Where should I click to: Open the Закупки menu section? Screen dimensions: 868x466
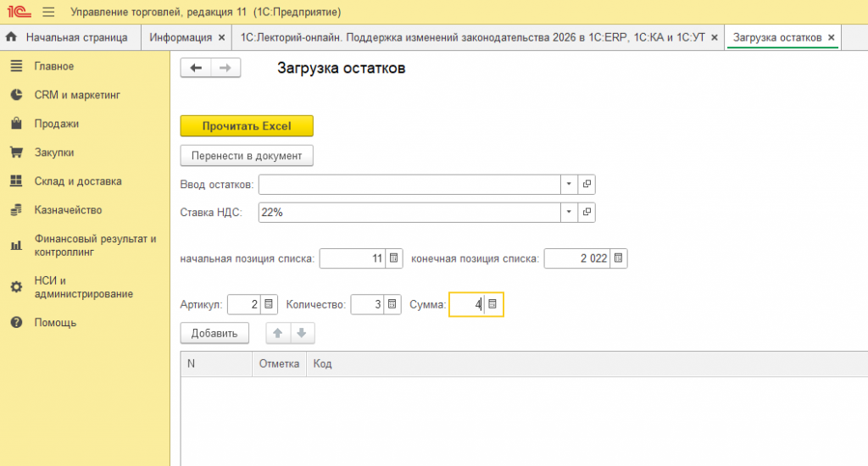pos(54,153)
